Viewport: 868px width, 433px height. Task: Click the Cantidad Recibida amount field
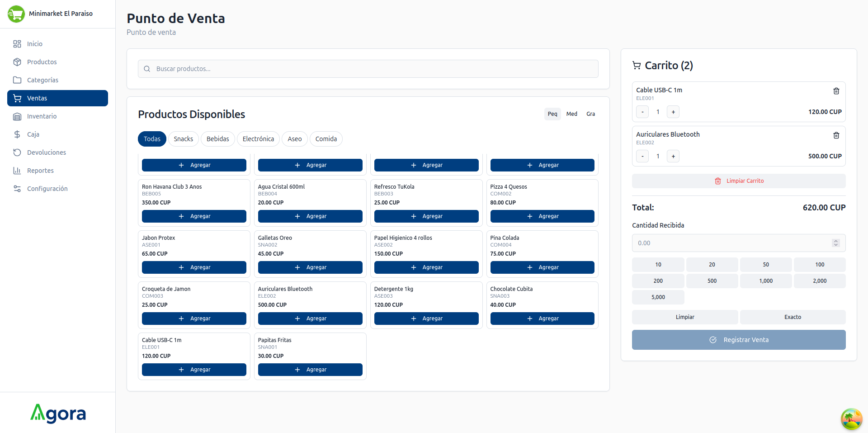[x=739, y=243]
